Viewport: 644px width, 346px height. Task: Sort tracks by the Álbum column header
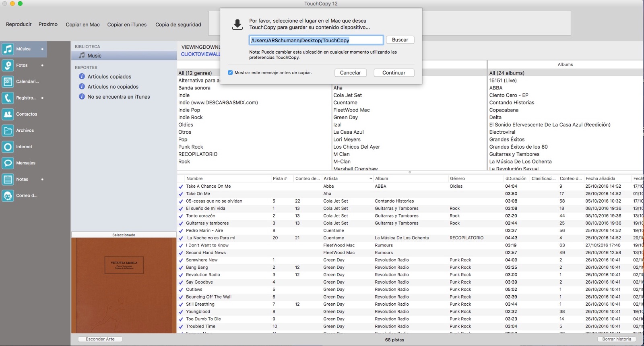[411, 178]
